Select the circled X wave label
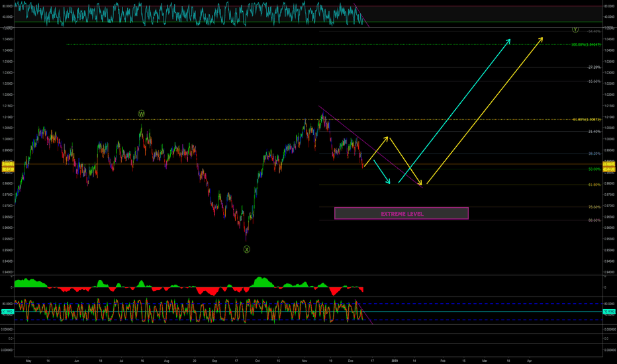617x364 pixels. [x=246, y=249]
